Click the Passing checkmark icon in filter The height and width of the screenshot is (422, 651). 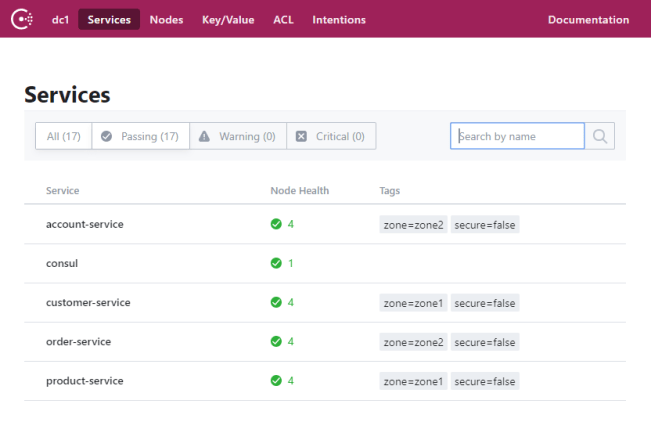pos(106,136)
